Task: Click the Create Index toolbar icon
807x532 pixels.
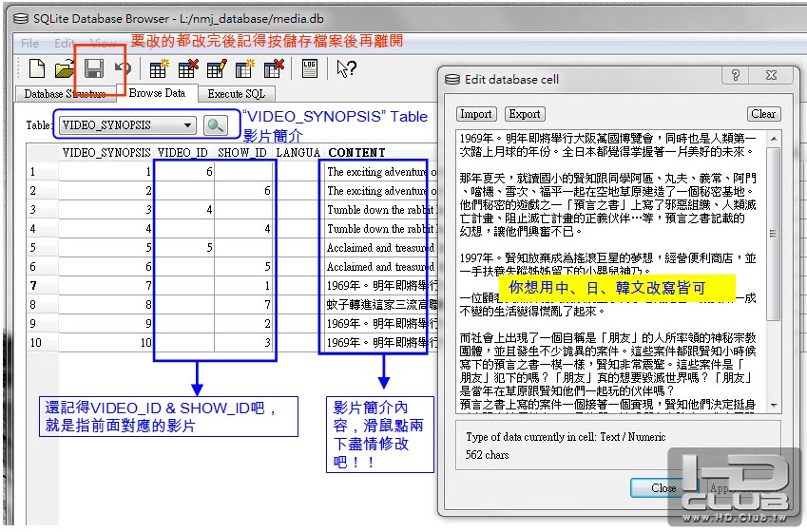Action: pos(245,68)
